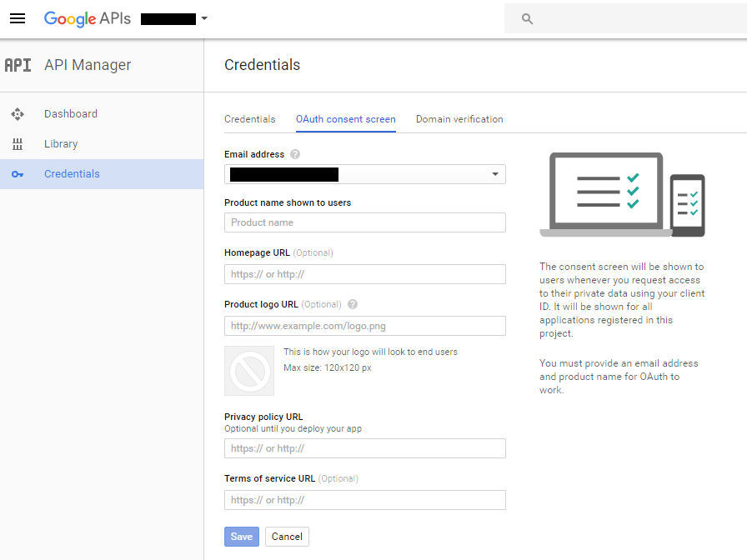Screen dimensions: 747x560
Task: Select the OAuth consent screen tab
Action: click(x=346, y=119)
